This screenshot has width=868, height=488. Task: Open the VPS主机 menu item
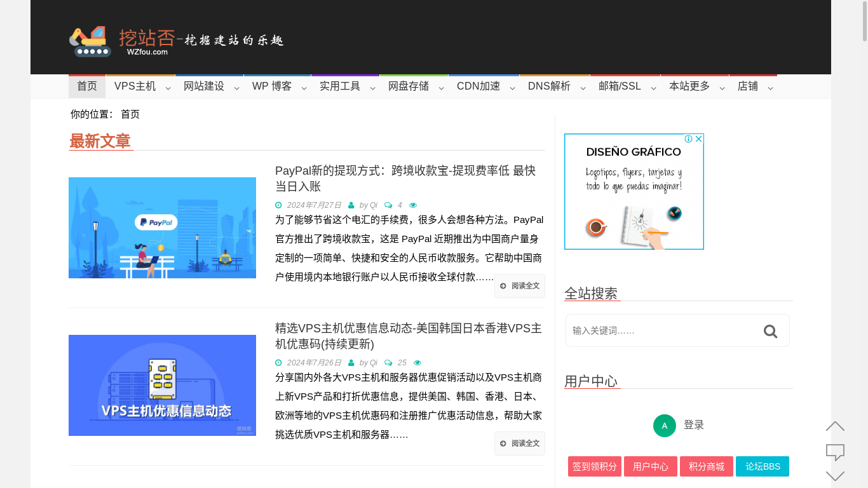[135, 86]
